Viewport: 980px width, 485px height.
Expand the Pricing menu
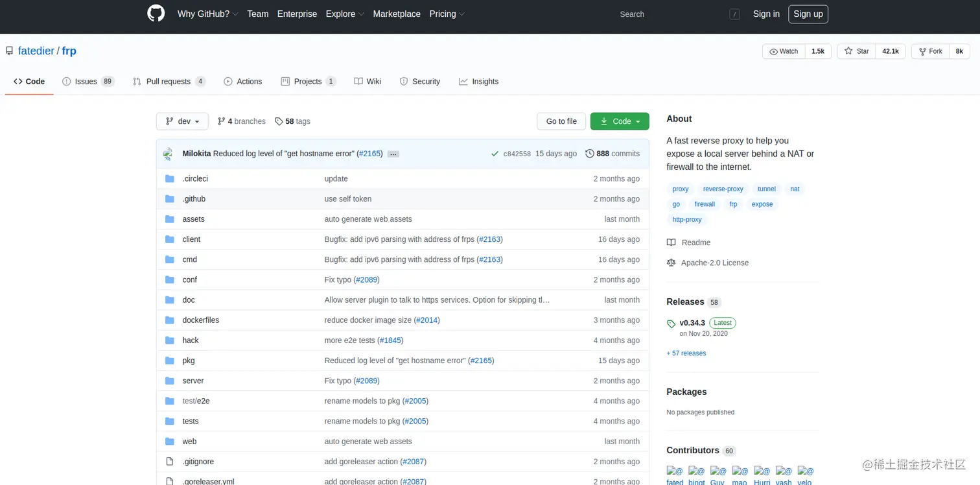[447, 14]
